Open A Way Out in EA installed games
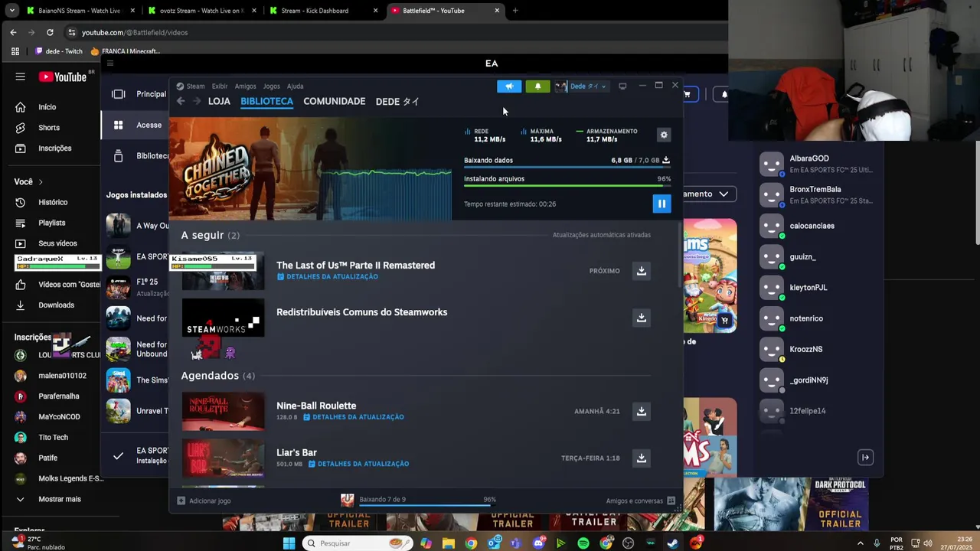980x551 pixels. pyautogui.click(x=138, y=226)
